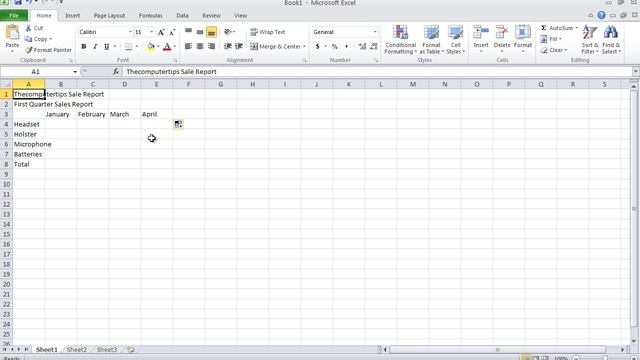The image size is (640, 360).
Task: Switch to the View tab
Action: click(241, 16)
